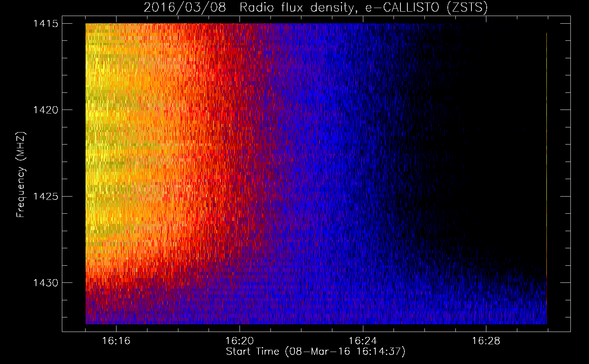The height and width of the screenshot is (364, 589).
Task: Click the "Frequency (MHZ)" y-axis label
Action: [x=21, y=175]
